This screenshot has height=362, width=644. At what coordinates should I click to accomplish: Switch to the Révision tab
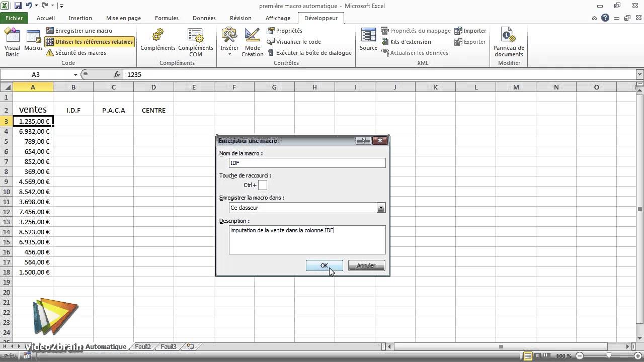coord(240,18)
